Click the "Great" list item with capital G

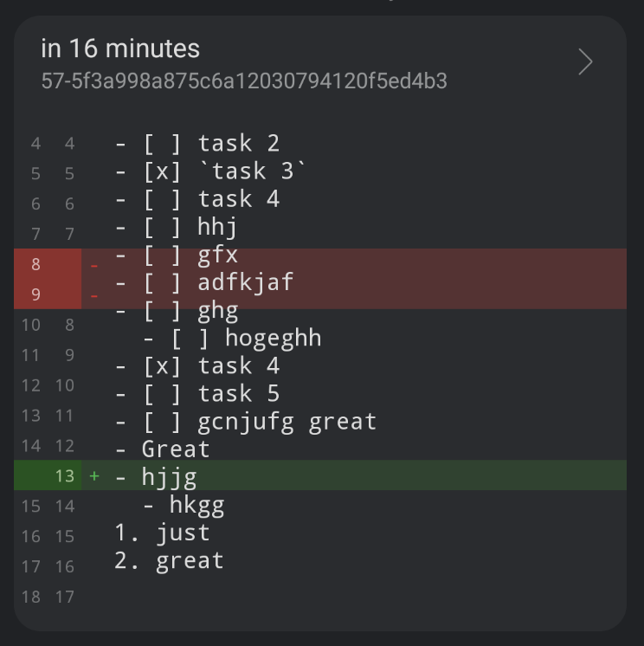176,449
